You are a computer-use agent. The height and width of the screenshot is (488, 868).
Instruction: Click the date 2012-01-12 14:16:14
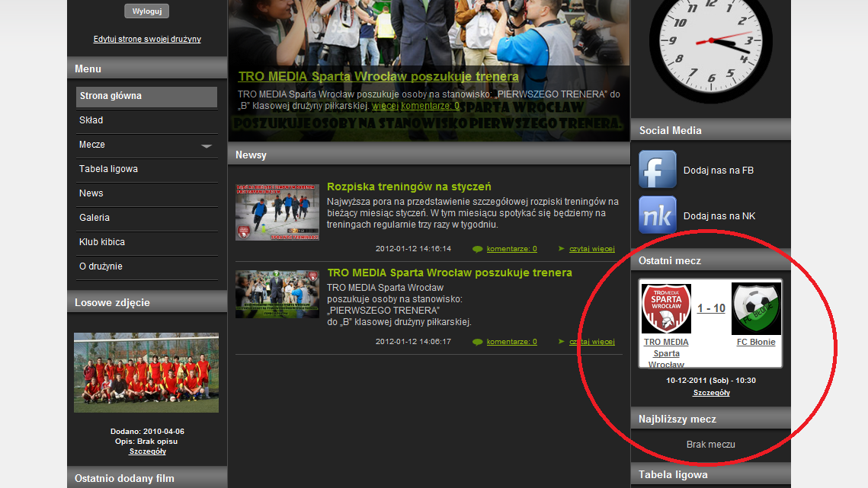click(x=413, y=249)
